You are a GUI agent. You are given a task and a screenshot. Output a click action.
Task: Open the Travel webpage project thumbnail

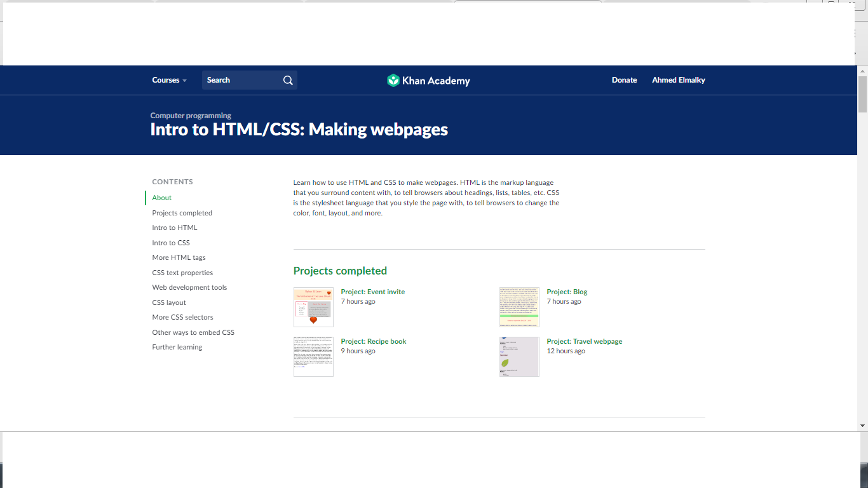[519, 356]
